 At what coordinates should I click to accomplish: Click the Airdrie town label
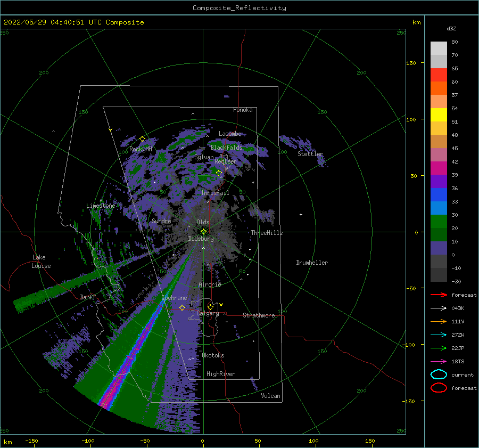coord(210,284)
